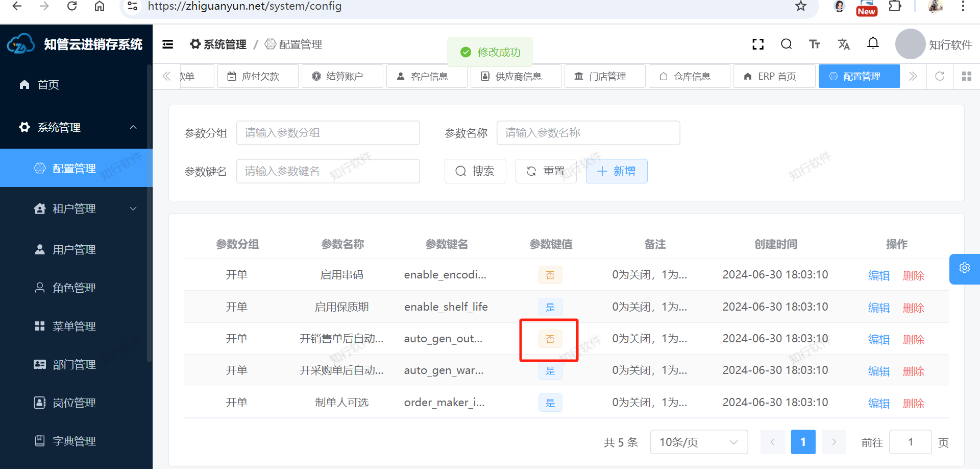The width and height of the screenshot is (980, 469).
Task: Open the floating settings gear panel
Action: (964, 268)
